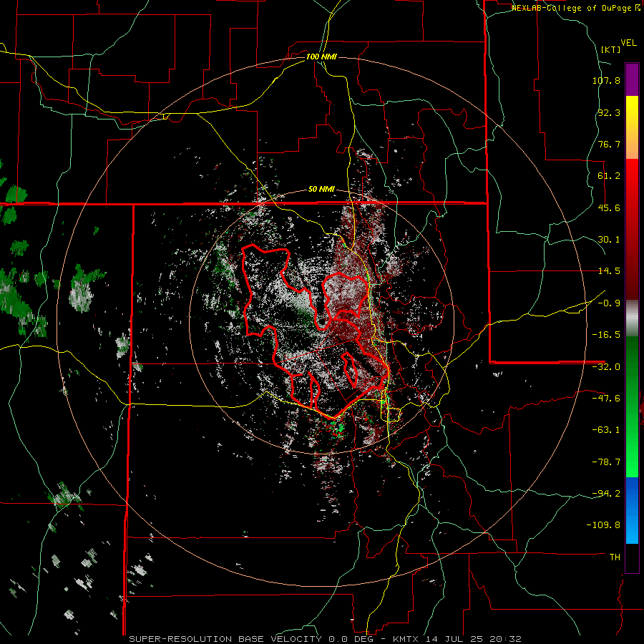Click the KMTX station identifier
Image resolution: width=644 pixels, height=644 pixels.
pos(406,639)
